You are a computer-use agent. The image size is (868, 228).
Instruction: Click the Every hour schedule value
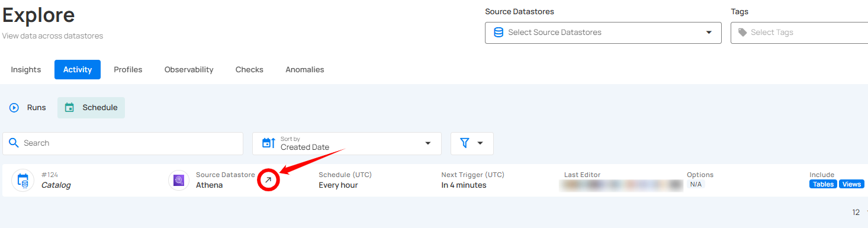(338, 185)
